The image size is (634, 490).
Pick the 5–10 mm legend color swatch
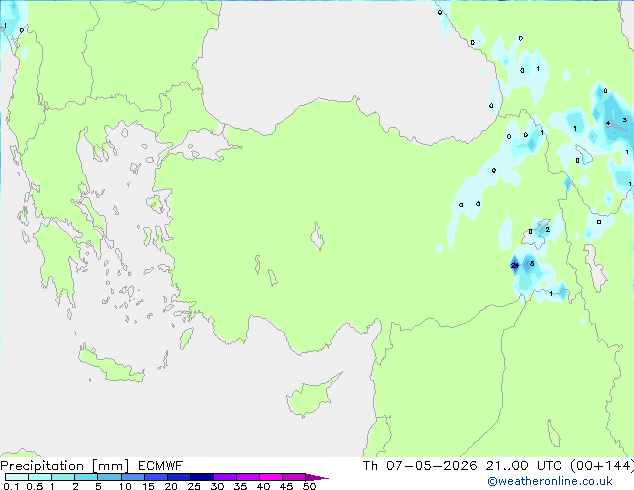[109, 477]
